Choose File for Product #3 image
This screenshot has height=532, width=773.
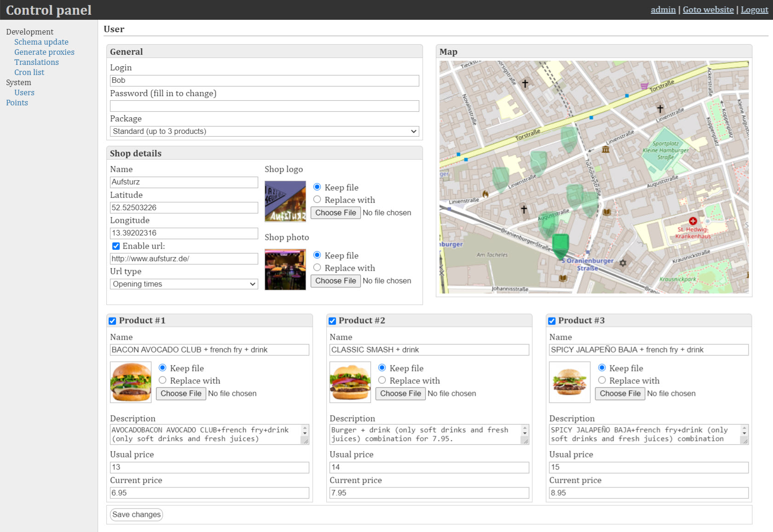(x=620, y=394)
